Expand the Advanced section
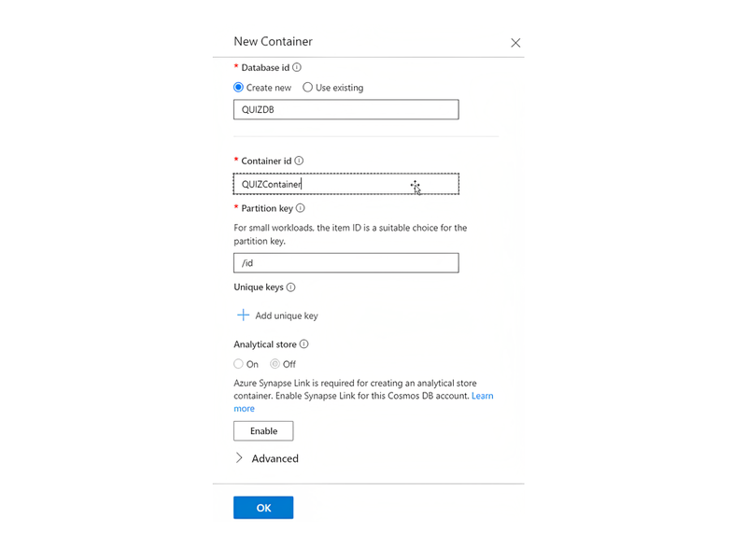Viewport: 747px width, 560px height. click(x=266, y=458)
